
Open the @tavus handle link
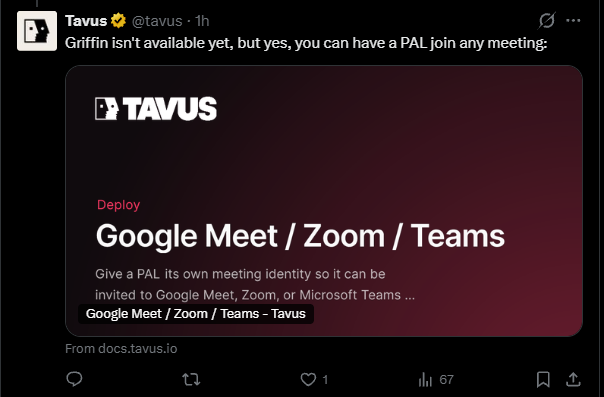pos(157,21)
